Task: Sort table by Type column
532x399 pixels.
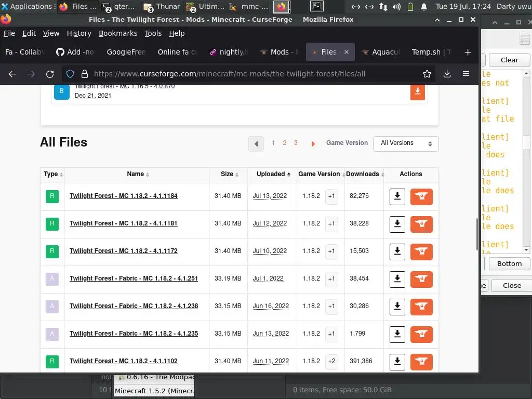Action: click(53, 174)
